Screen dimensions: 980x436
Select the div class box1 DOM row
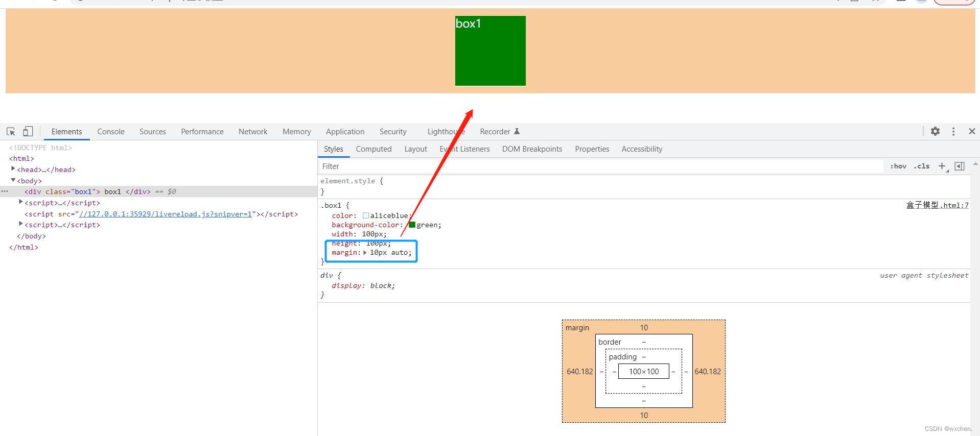pos(158,191)
